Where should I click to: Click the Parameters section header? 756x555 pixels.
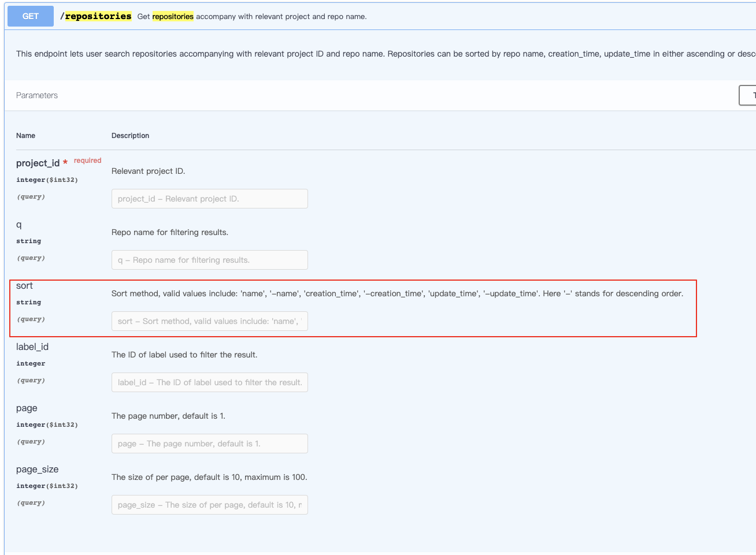[36, 95]
